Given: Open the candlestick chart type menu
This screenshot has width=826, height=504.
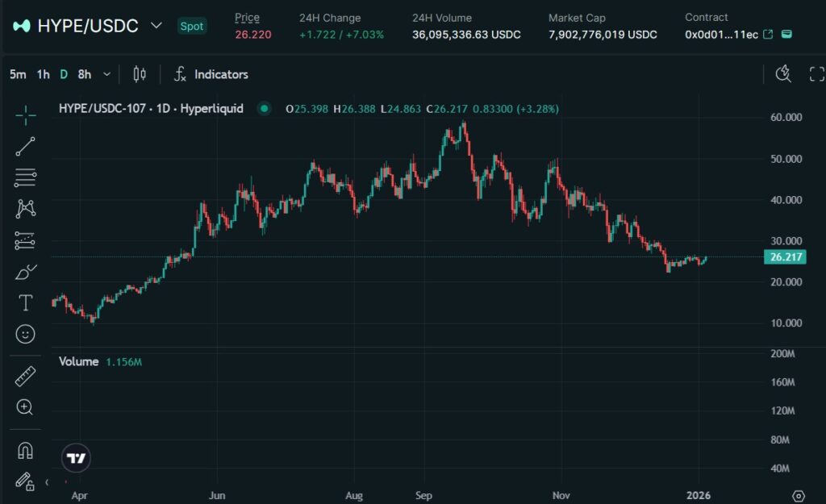Looking at the screenshot, I should (x=140, y=74).
